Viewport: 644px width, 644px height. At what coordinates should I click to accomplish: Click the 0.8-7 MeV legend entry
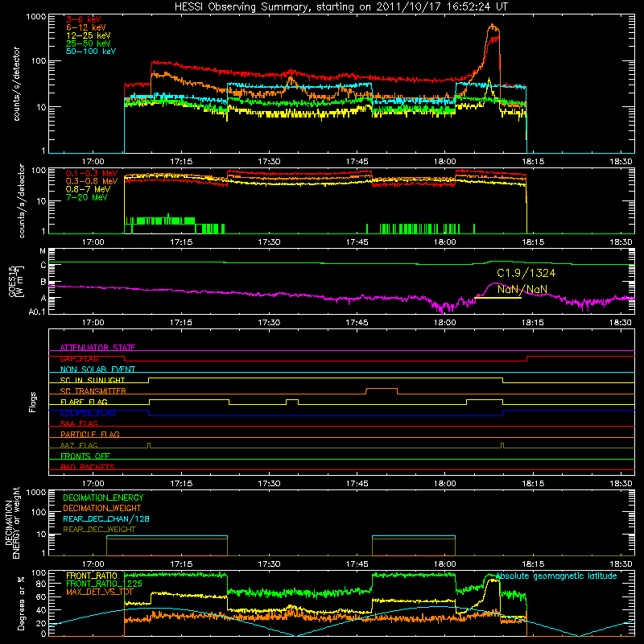tap(88, 189)
